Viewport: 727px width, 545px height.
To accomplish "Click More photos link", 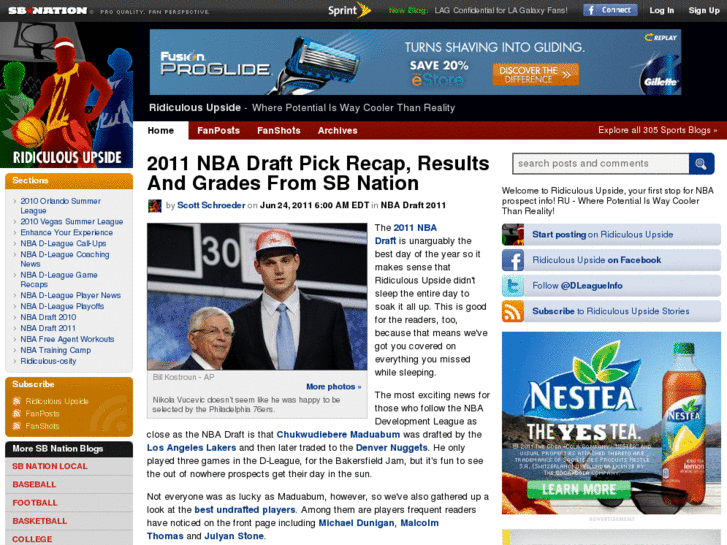I will pyautogui.click(x=333, y=386).
